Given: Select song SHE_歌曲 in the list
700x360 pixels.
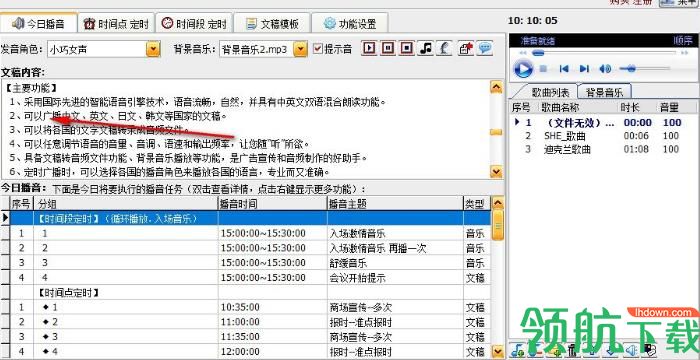Looking at the screenshot, I should pos(603,136).
